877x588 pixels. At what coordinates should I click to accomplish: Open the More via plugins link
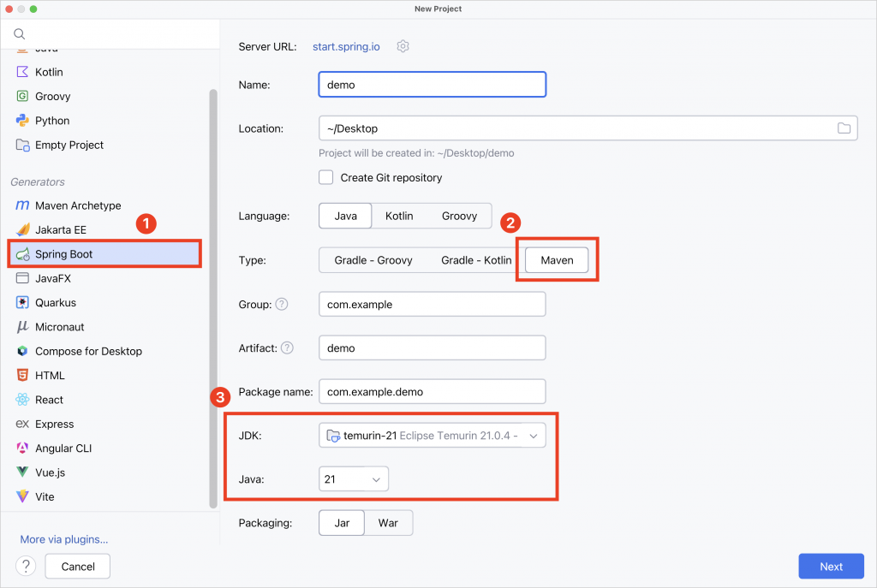64,539
